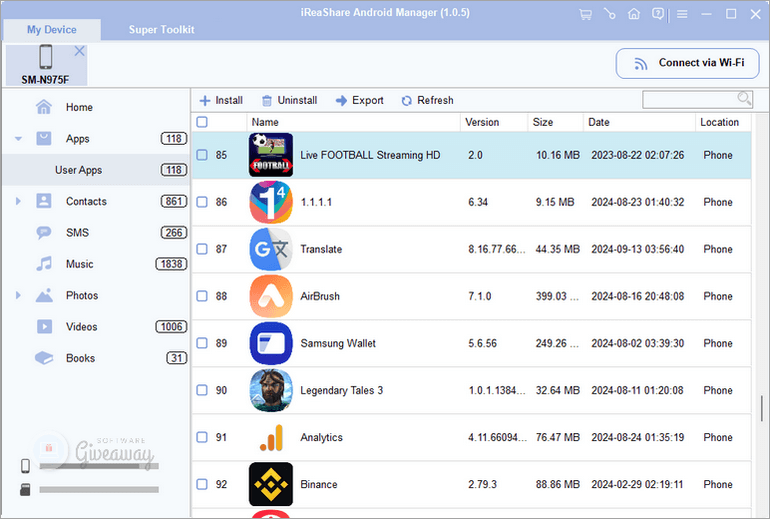
Task: Open the SMS category label
Action: click(x=78, y=233)
